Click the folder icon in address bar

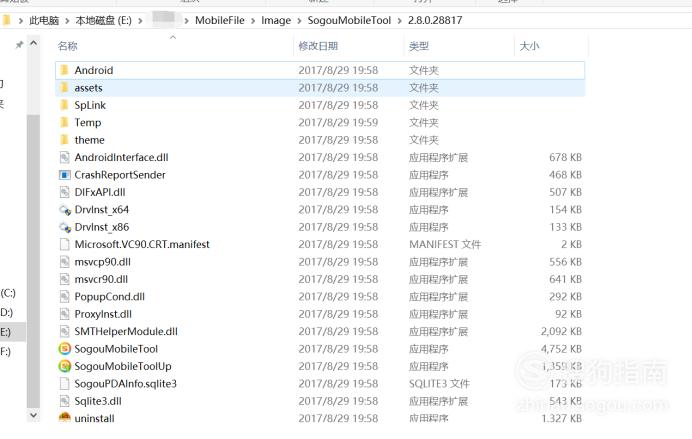coord(6,20)
